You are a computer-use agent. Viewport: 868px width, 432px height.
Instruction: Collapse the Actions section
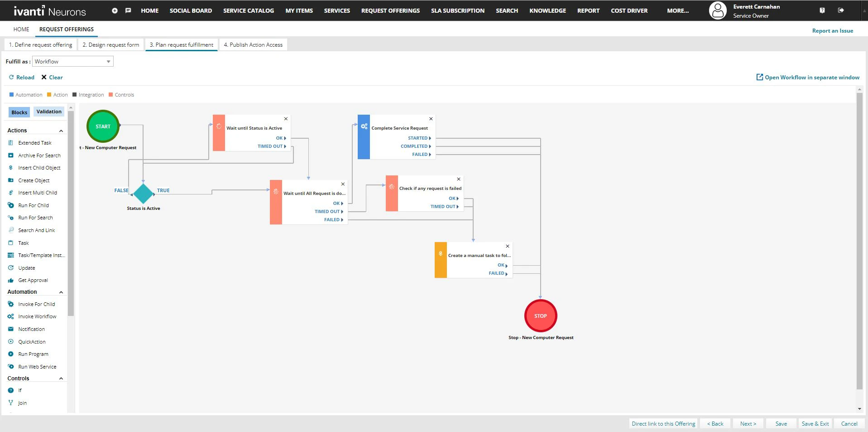[x=61, y=131]
